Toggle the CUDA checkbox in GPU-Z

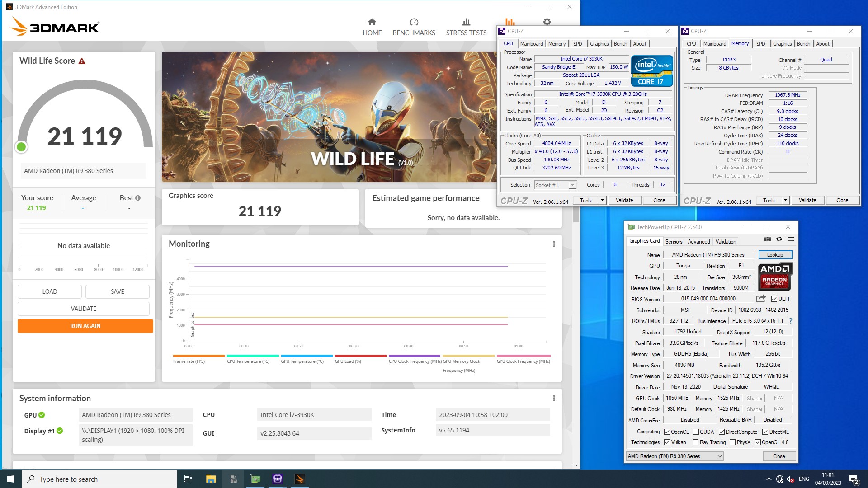(696, 432)
